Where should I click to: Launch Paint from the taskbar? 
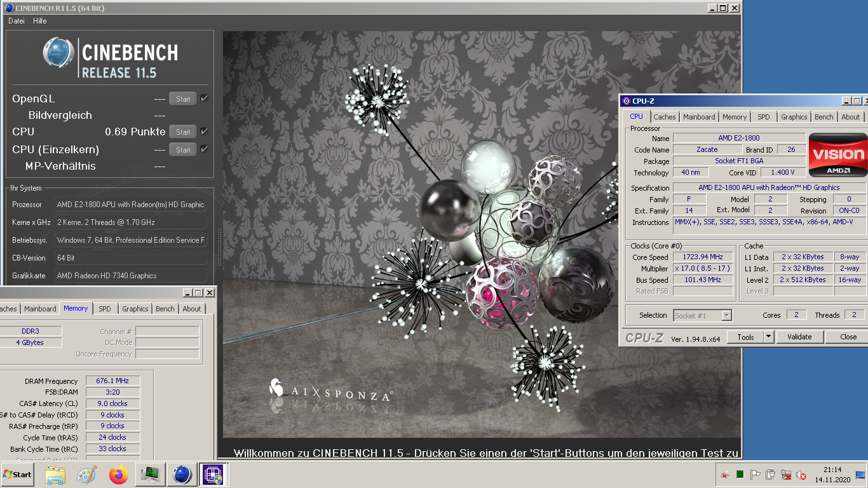point(86,475)
